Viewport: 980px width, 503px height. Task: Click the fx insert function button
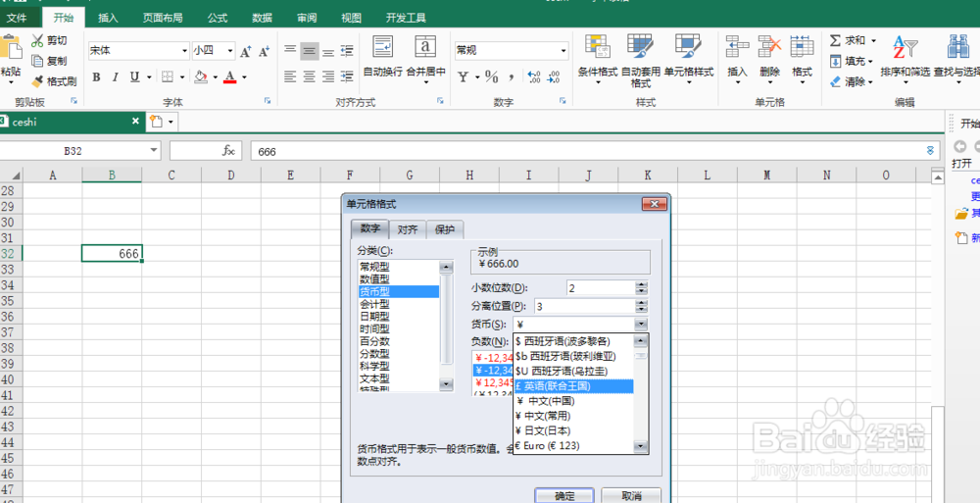click(228, 151)
